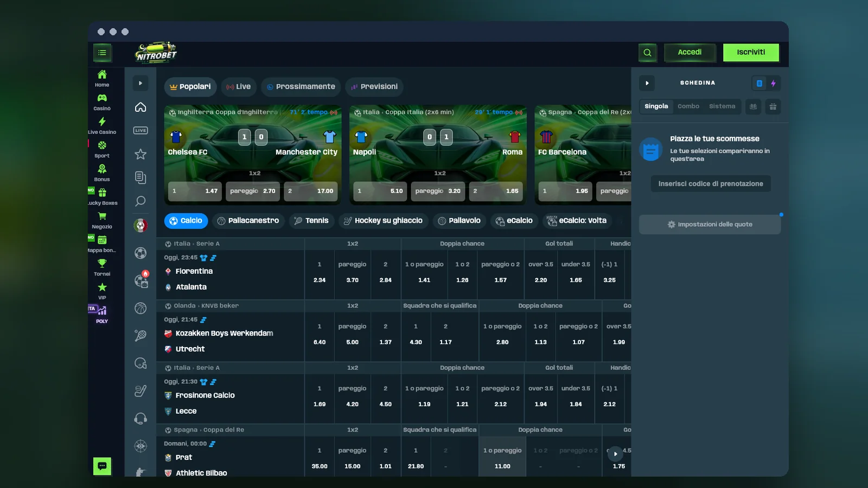Open the Bonus section
Image resolution: width=868 pixels, height=488 pixels.
pyautogui.click(x=102, y=173)
